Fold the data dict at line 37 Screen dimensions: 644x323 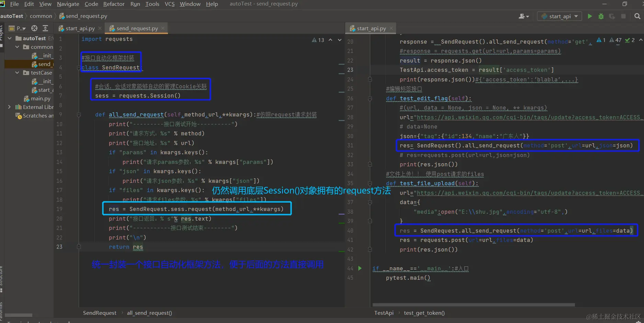click(x=370, y=202)
